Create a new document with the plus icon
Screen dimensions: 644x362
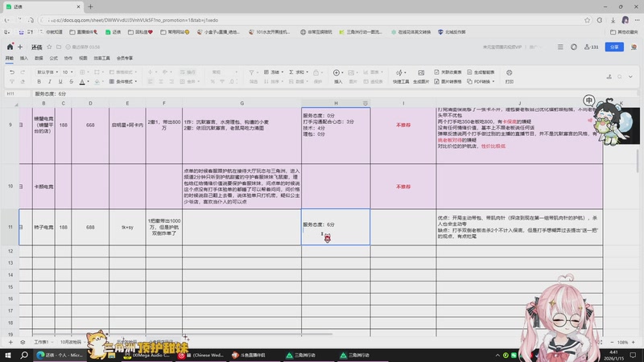(19, 47)
